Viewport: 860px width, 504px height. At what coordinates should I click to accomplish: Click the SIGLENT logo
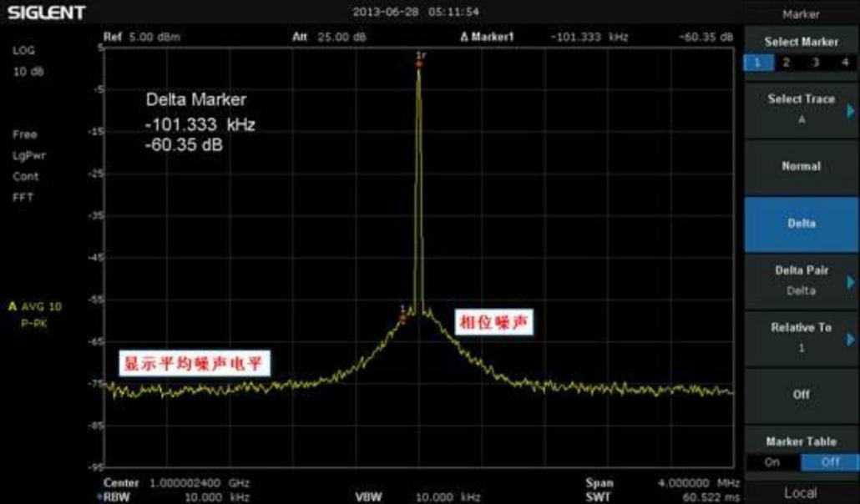[46, 13]
